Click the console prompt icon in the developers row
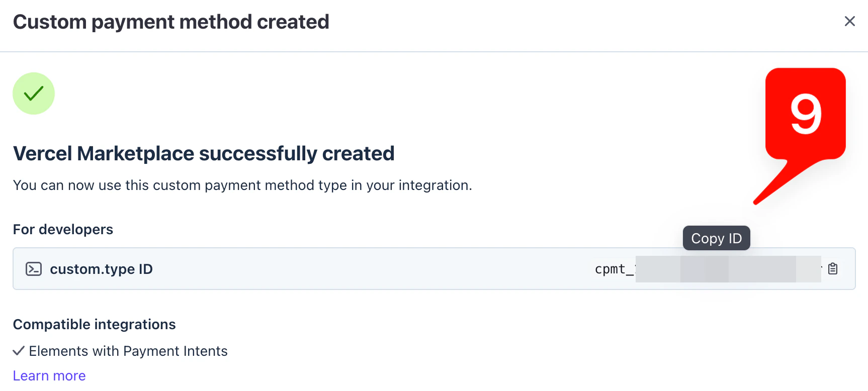868x391 pixels. [x=34, y=269]
